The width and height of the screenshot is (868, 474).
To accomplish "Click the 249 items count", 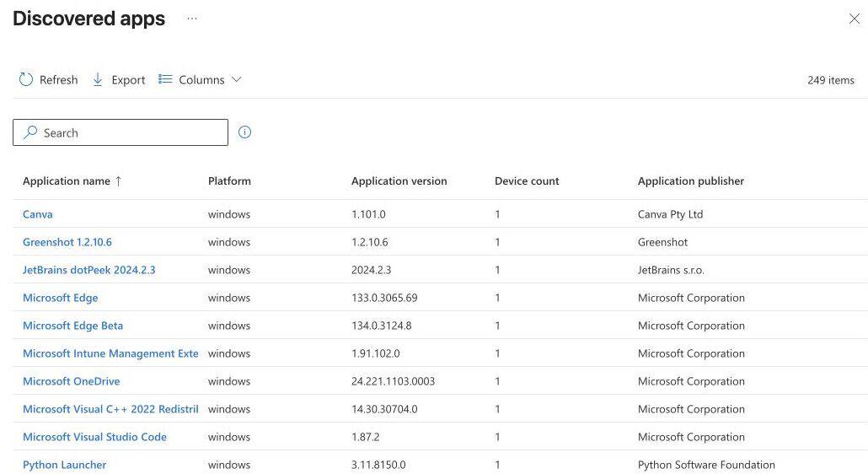I will (830, 80).
